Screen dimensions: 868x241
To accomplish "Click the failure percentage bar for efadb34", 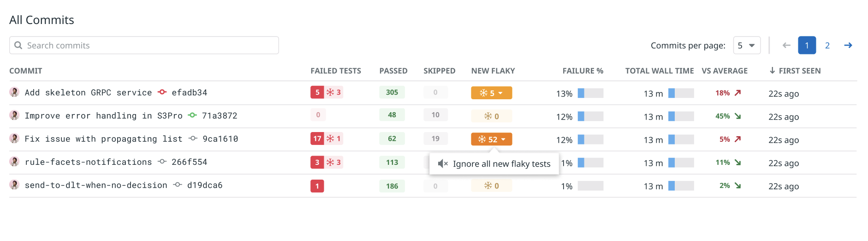I will [590, 93].
